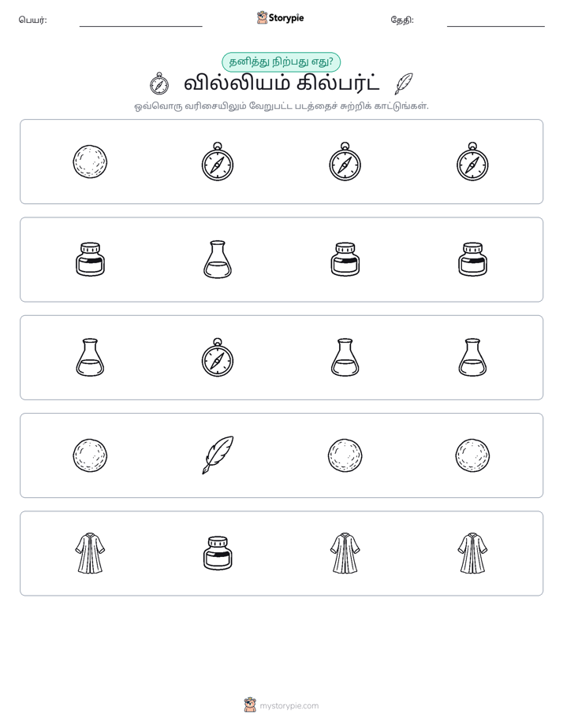This screenshot has height=728, width=563.
Task: Click the பெயர் name line field
Action: point(140,21)
